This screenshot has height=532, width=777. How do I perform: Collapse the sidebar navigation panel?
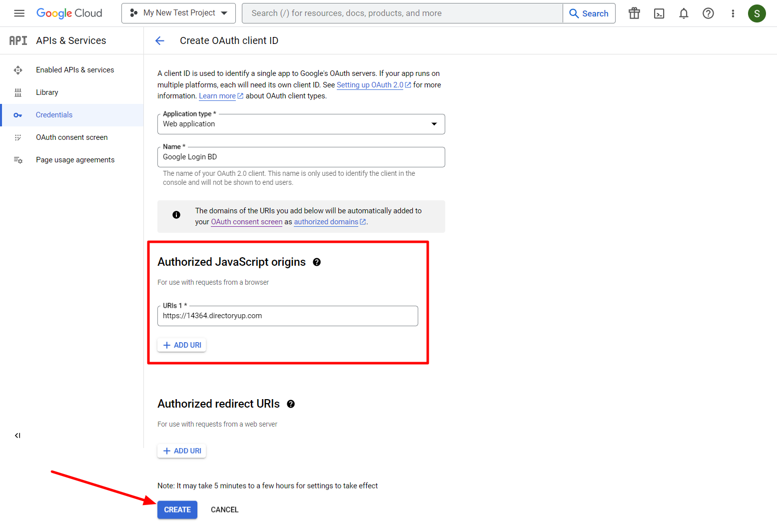click(17, 436)
